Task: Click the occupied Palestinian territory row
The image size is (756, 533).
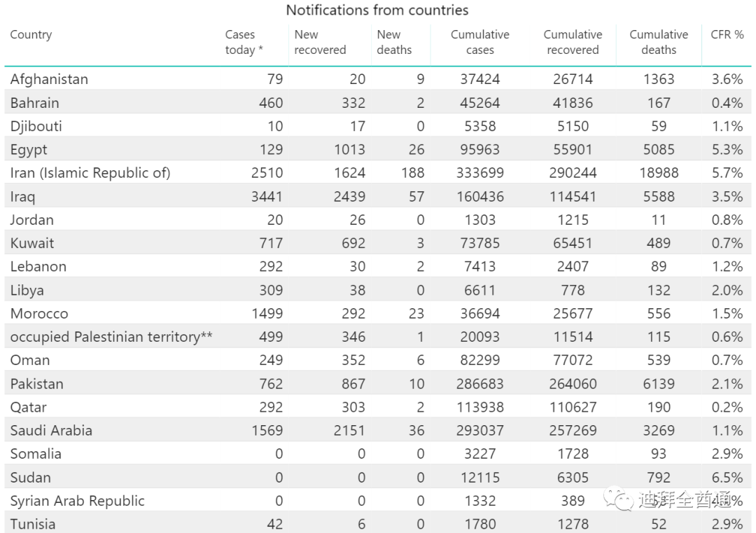Action: point(111,337)
